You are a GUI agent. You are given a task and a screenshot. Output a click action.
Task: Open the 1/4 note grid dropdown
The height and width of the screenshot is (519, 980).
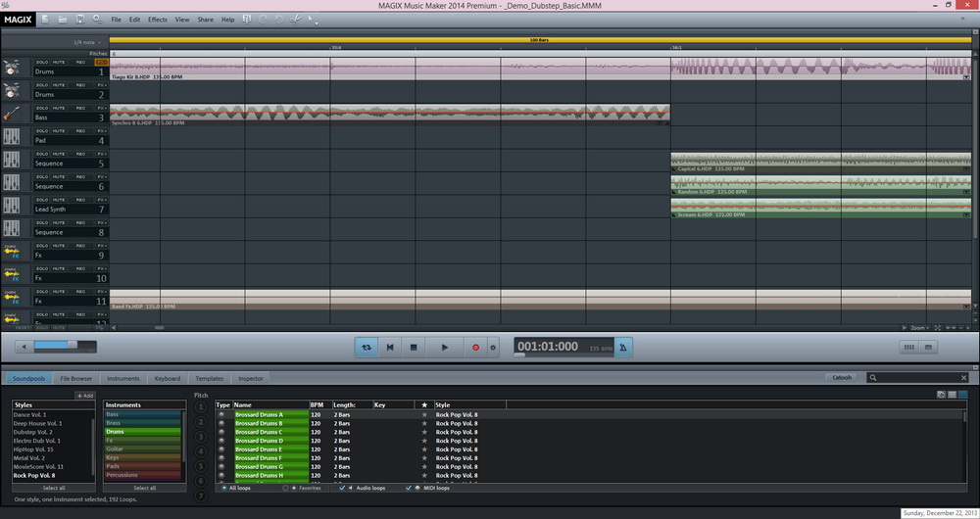(87, 42)
